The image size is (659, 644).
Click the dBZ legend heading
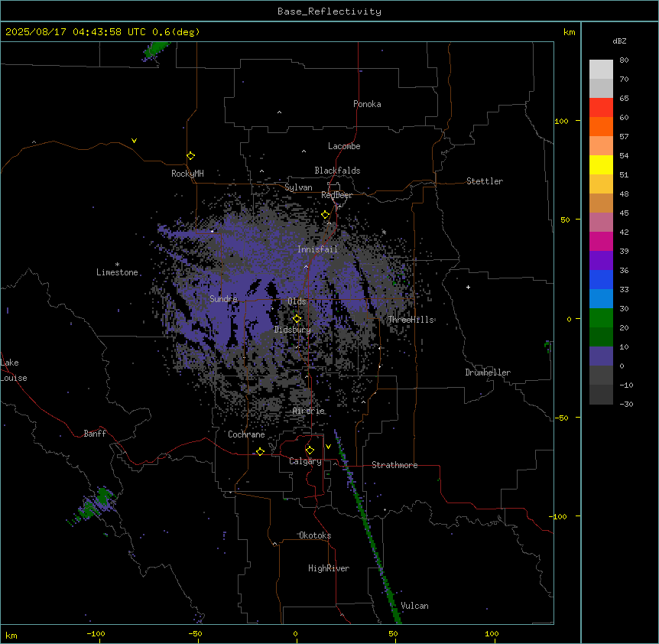point(619,41)
